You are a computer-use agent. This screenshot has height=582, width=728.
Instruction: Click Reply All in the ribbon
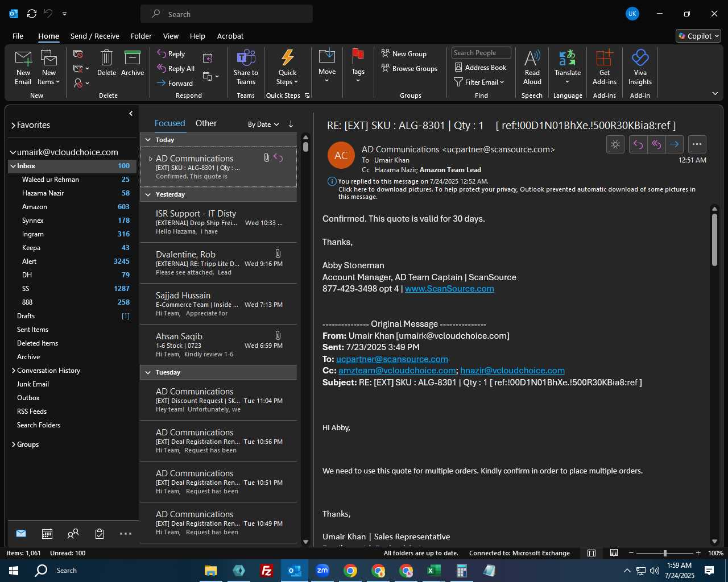pyautogui.click(x=176, y=69)
